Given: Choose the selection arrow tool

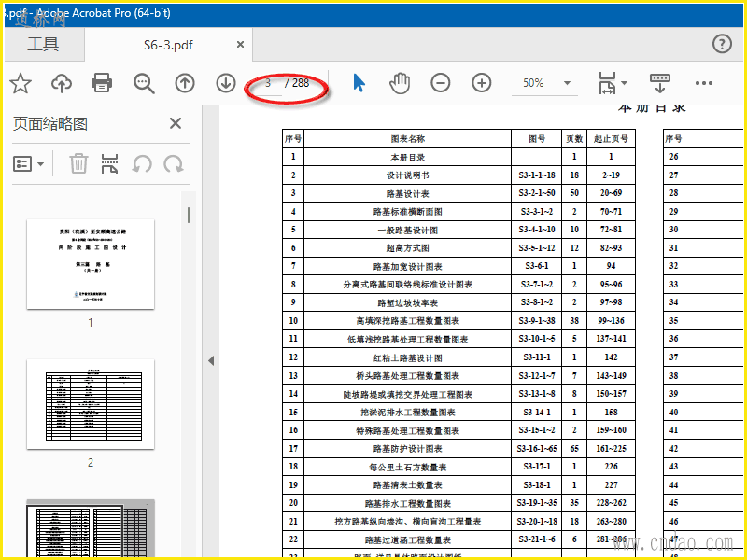Looking at the screenshot, I should coord(359,83).
